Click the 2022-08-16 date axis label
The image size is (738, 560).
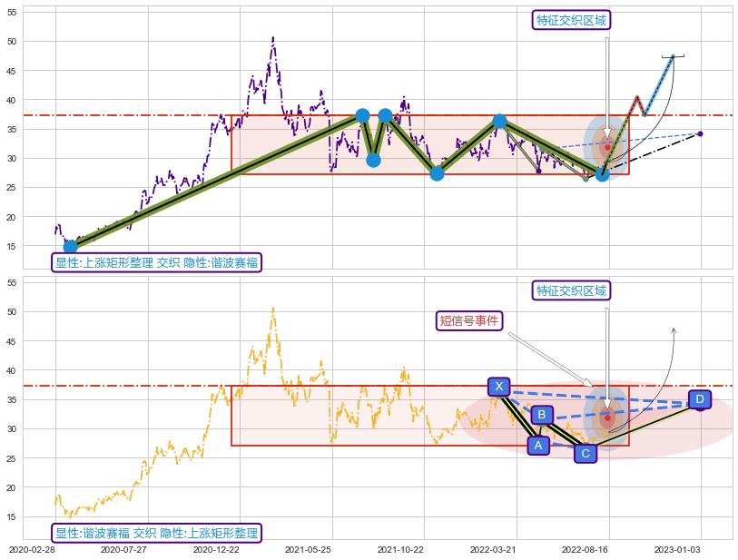click(x=584, y=549)
